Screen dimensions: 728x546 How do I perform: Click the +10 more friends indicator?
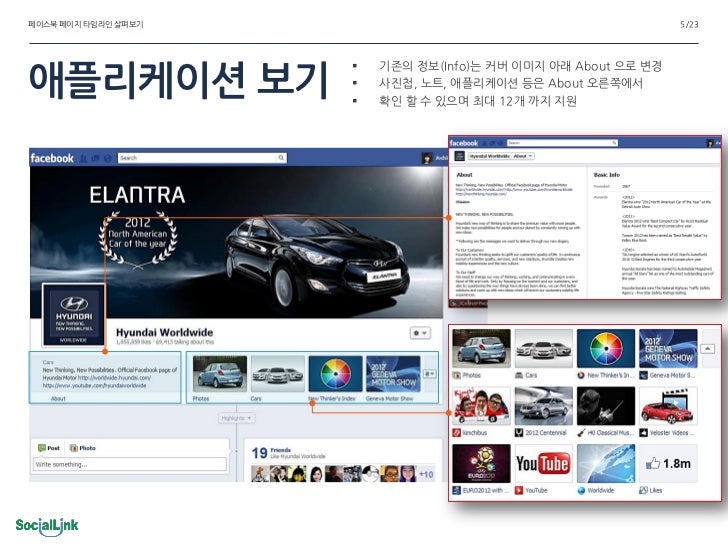(x=426, y=474)
